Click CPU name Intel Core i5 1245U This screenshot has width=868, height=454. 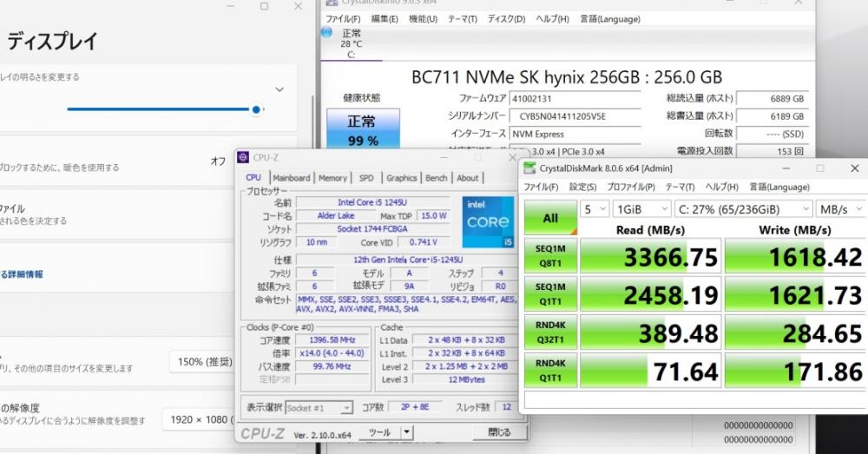pyautogui.click(x=372, y=202)
